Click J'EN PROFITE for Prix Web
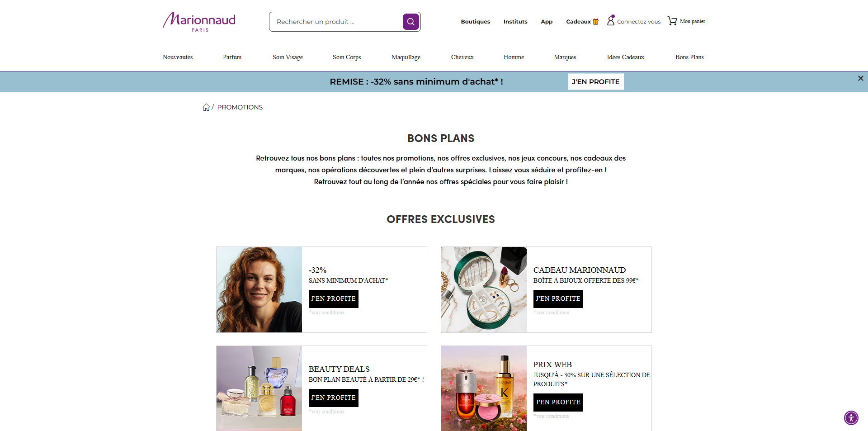868x431 pixels. click(558, 403)
